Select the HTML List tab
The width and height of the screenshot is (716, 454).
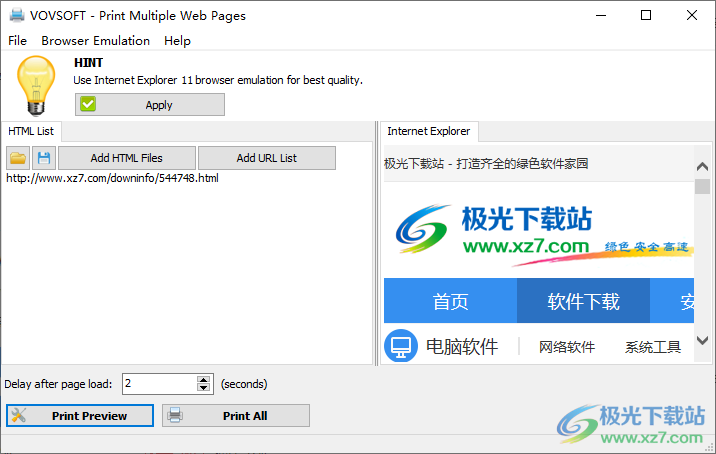click(31, 131)
